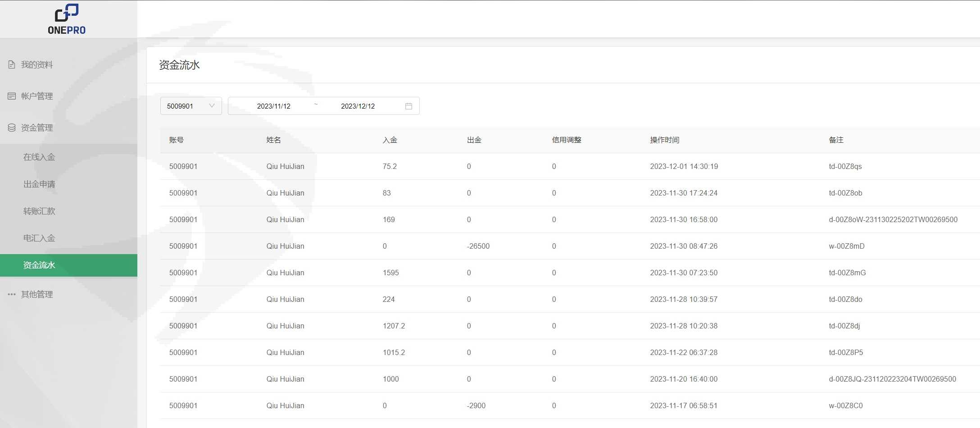Click the coins icon beside 资金管理

click(12, 128)
